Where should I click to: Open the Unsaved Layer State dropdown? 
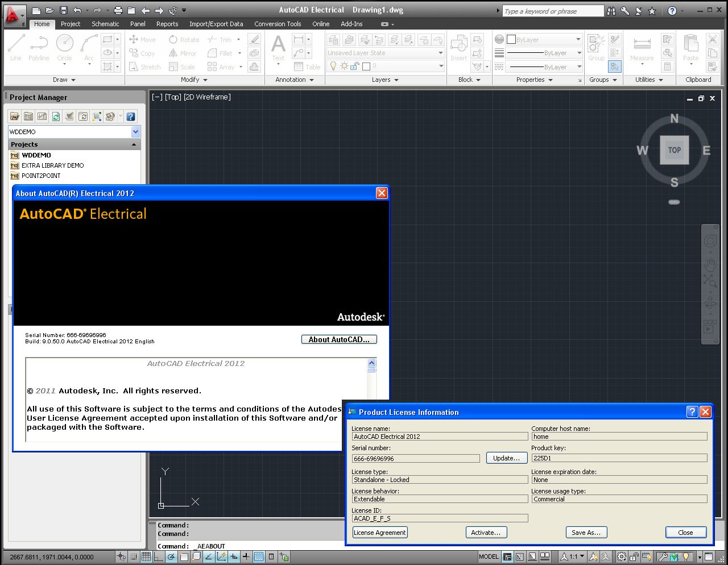(x=385, y=53)
